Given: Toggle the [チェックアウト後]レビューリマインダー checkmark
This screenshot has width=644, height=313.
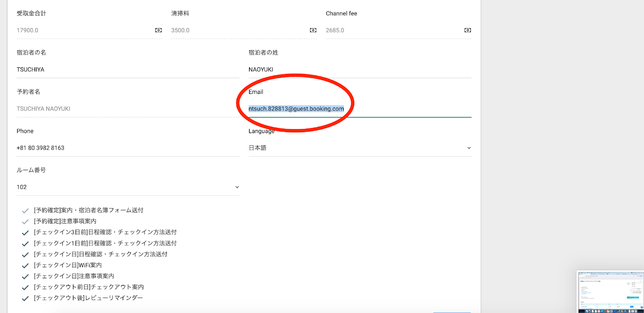Looking at the screenshot, I should tap(25, 298).
